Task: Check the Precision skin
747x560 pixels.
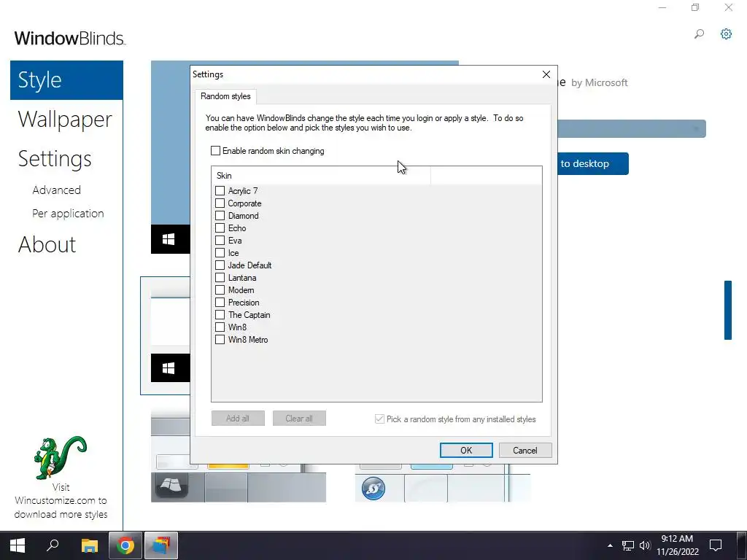Action: 220,303
